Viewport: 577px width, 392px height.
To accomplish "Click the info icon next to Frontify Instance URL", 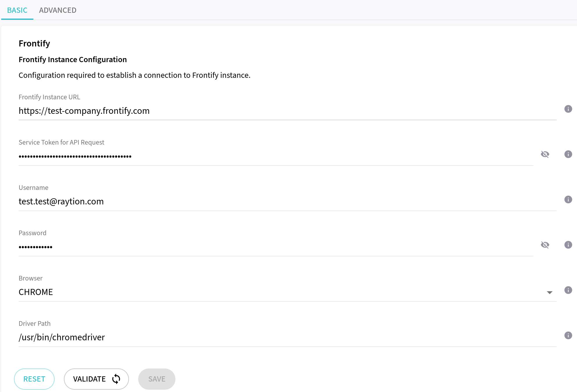I will [568, 109].
